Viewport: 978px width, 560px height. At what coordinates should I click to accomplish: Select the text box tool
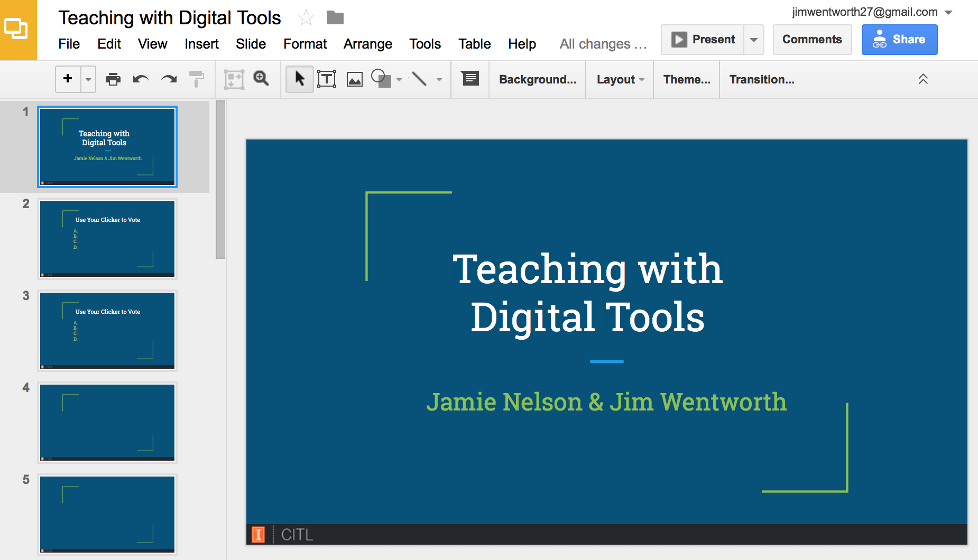point(327,79)
